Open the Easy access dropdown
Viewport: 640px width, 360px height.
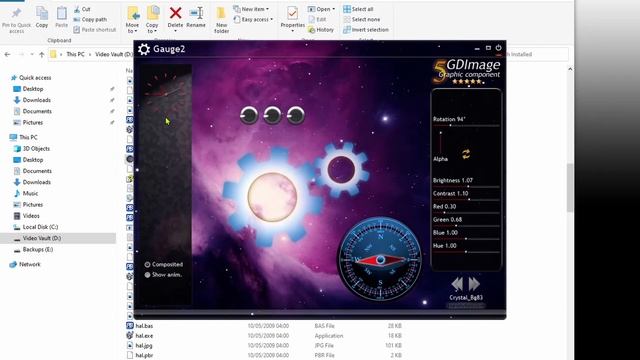point(253,19)
